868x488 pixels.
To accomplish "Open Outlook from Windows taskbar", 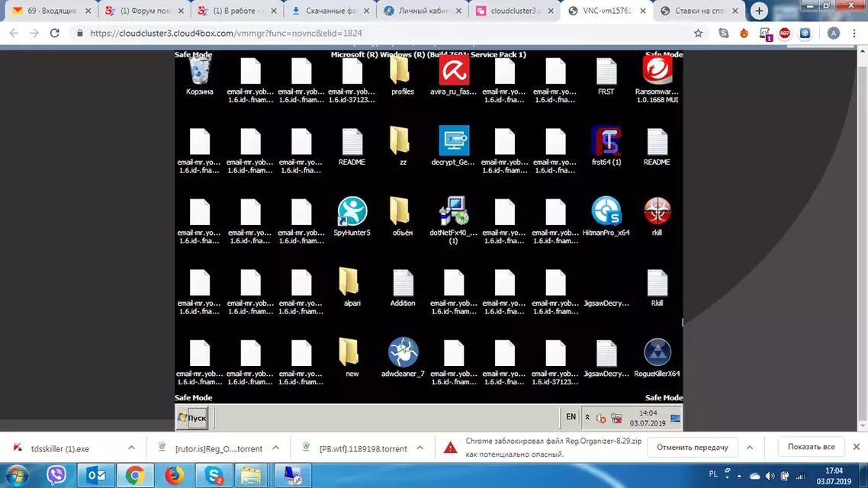I will point(96,475).
